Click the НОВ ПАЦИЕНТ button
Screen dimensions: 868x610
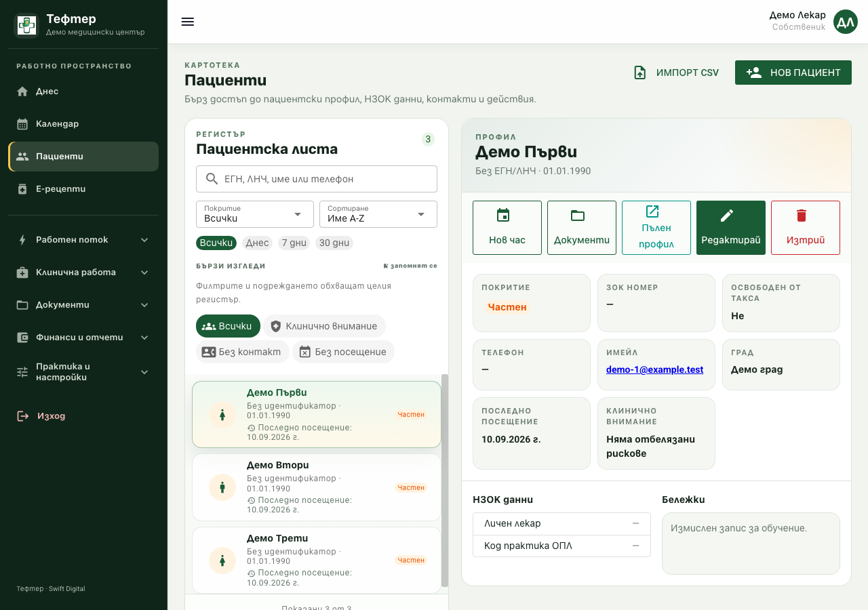793,73
